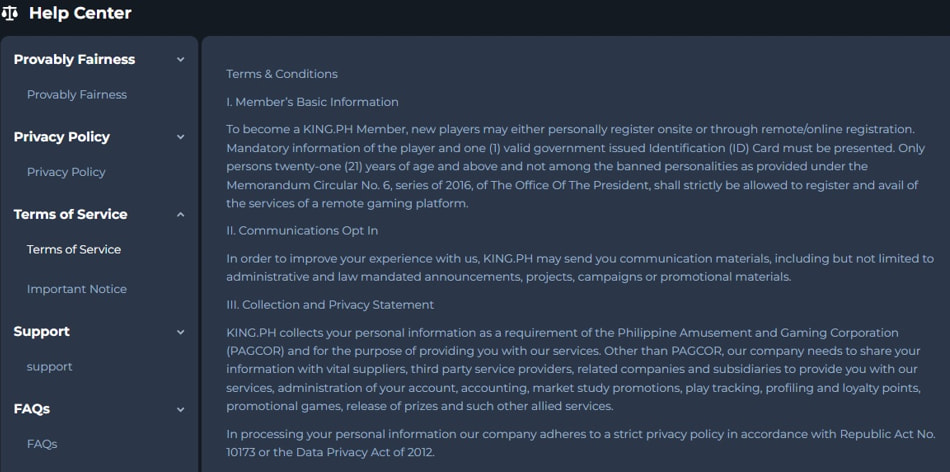950x472 pixels.
Task: Click the III. Collection and Privacy Statement heading
Action: pyautogui.click(x=330, y=305)
